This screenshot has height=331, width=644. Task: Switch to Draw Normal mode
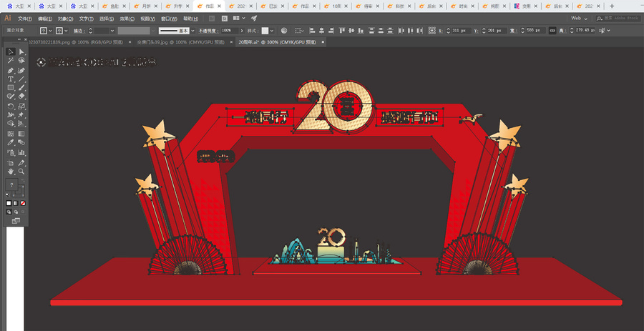coord(9,212)
